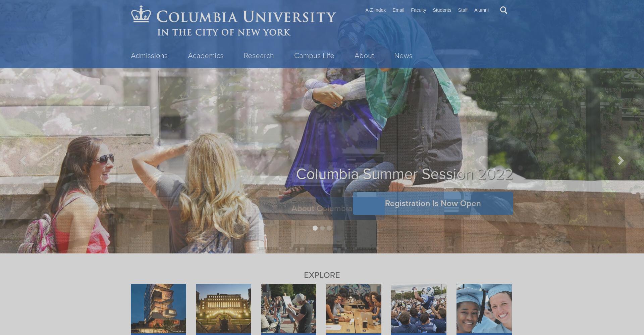
Task: Expand the Research navigation item
Action: click(x=259, y=56)
